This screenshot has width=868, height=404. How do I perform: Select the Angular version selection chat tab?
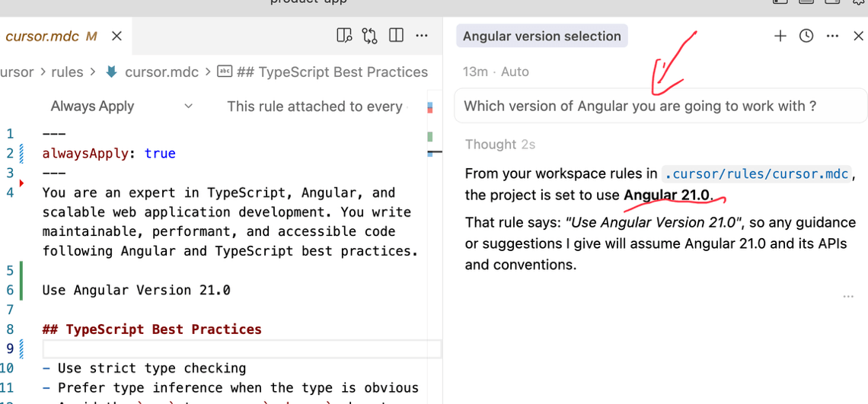pyautogui.click(x=542, y=36)
